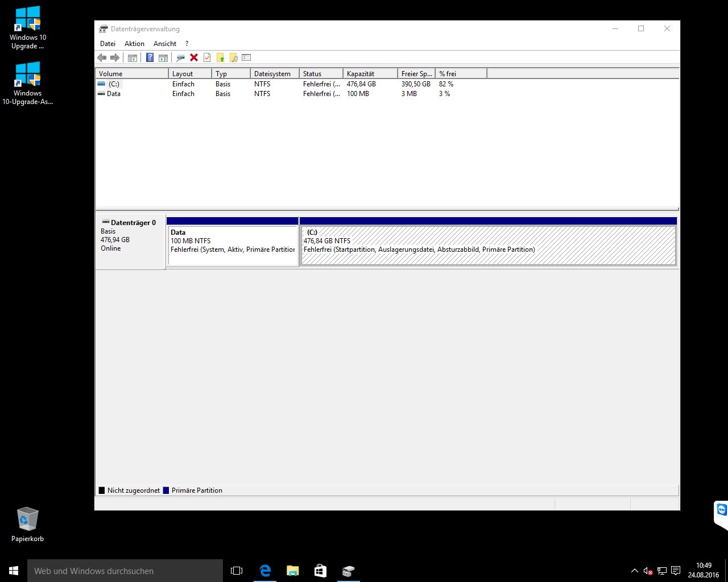728x582 pixels.
Task: Click the TeamViewer side panel icon
Action: (x=722, y=509)
